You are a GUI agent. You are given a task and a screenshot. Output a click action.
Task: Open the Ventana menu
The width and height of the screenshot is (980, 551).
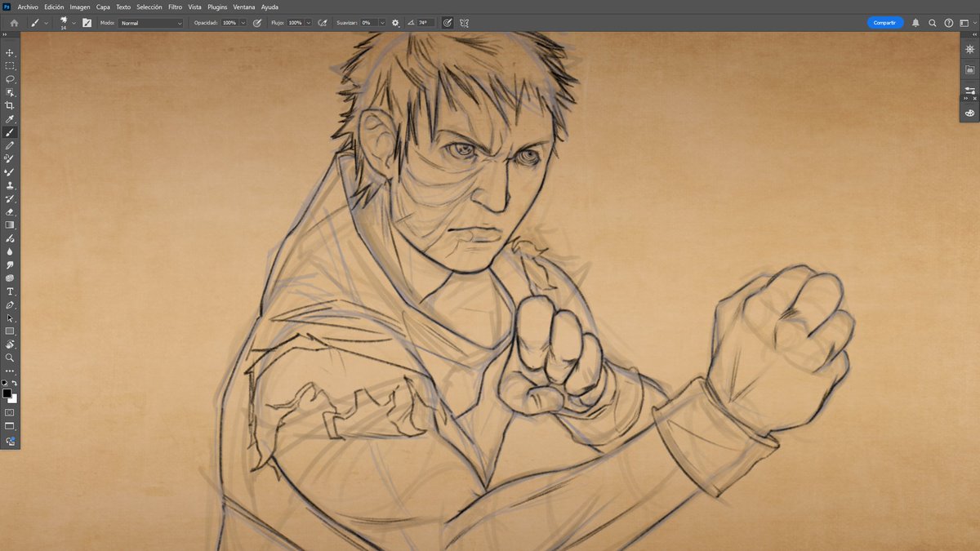click(x=244, y=7)
